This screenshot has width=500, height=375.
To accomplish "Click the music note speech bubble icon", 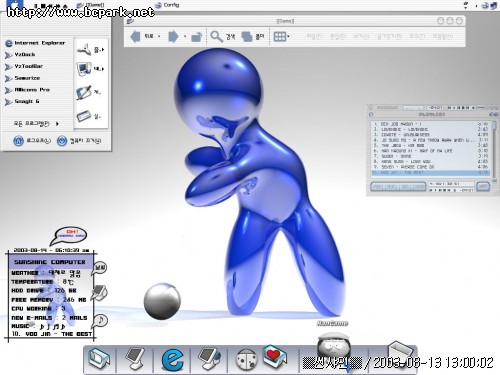I will [x=99, y=321].
